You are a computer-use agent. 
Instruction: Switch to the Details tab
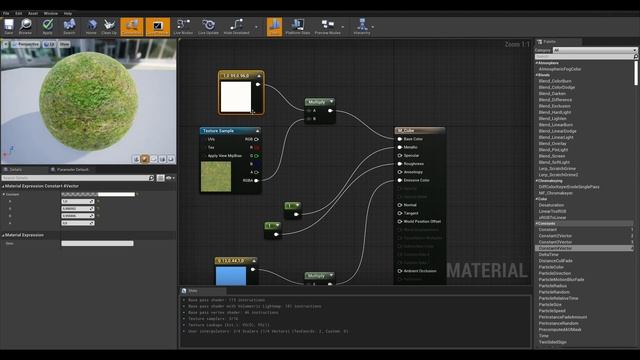coord(16,169)
